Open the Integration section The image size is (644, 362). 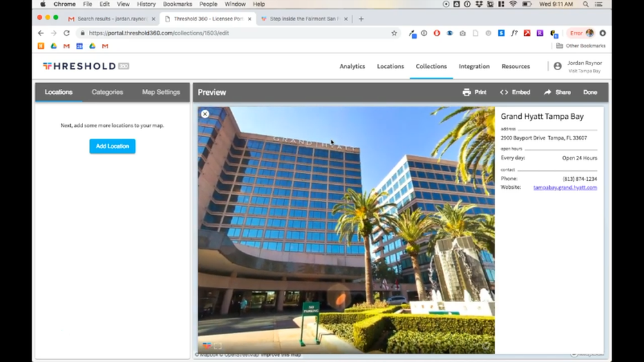pos(474,66)
